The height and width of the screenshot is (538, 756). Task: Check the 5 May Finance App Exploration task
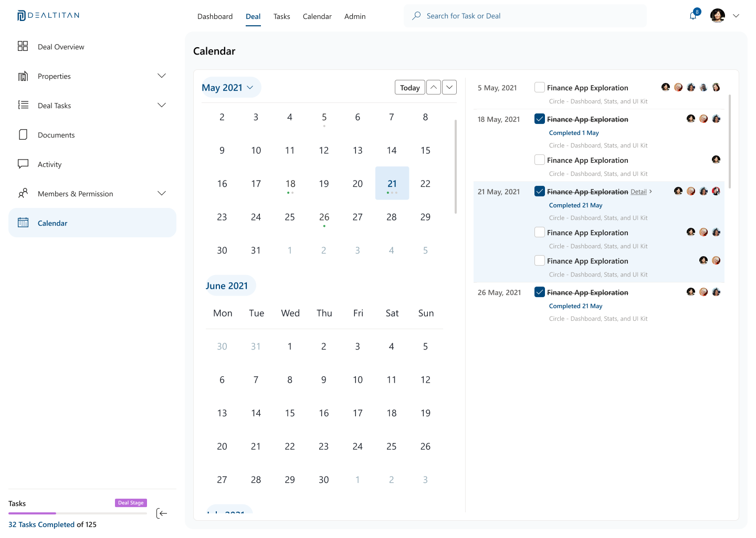tap(539, 87)
